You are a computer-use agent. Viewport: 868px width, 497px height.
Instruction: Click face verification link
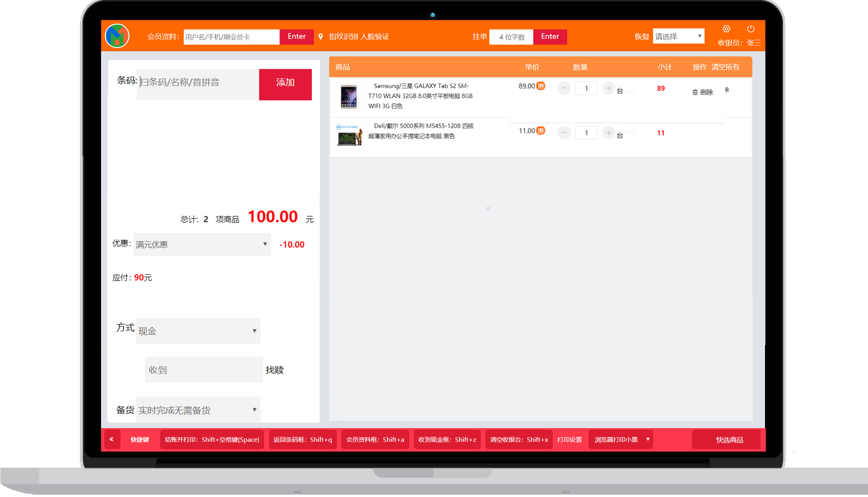point(375,37)
